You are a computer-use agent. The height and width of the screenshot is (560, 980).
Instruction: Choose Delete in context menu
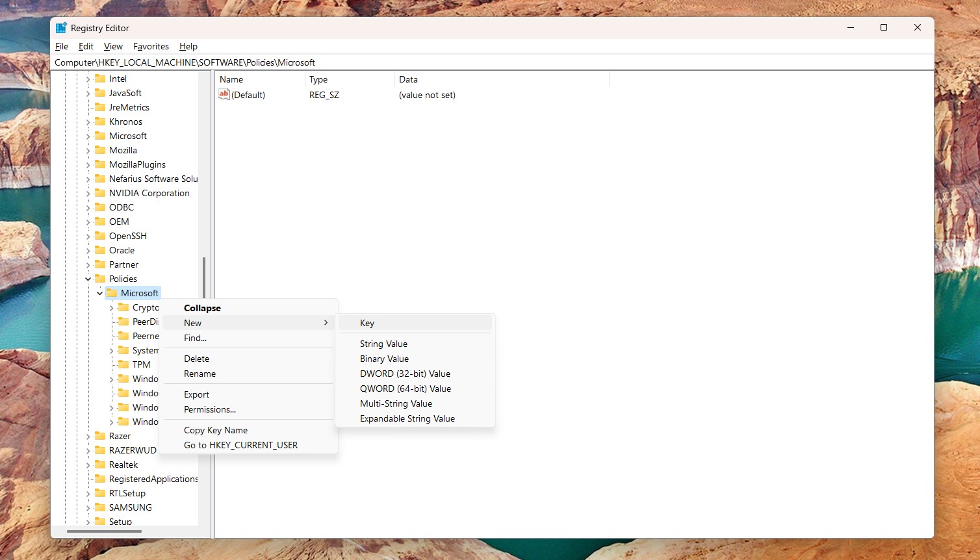pos(248,359)
